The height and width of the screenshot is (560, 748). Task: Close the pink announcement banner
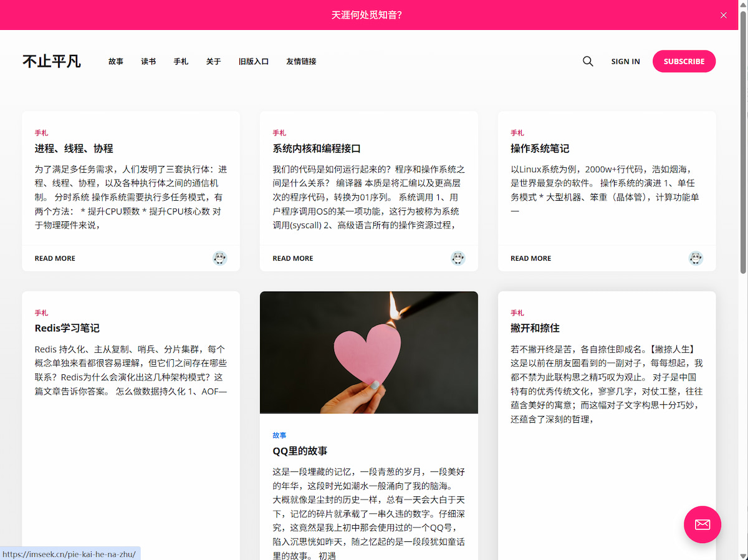click(x=723, y=15)
